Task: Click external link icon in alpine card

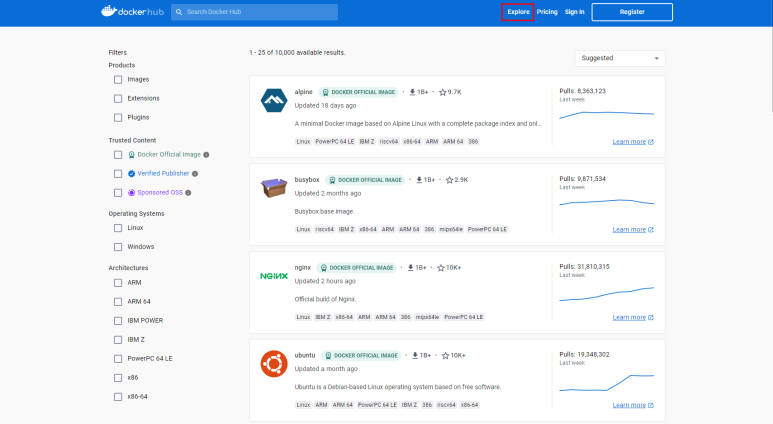Action: pyautogui.click(x=651, y=142)
